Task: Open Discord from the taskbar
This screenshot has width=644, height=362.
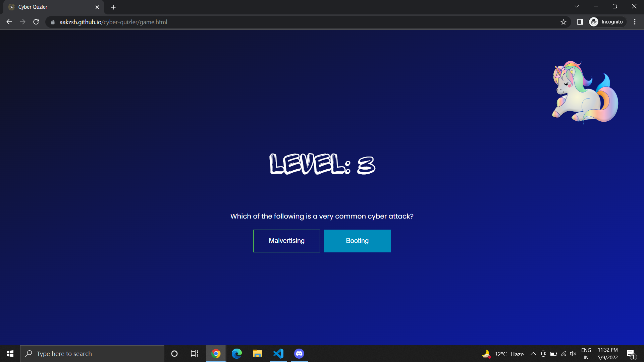Action: 299,354
